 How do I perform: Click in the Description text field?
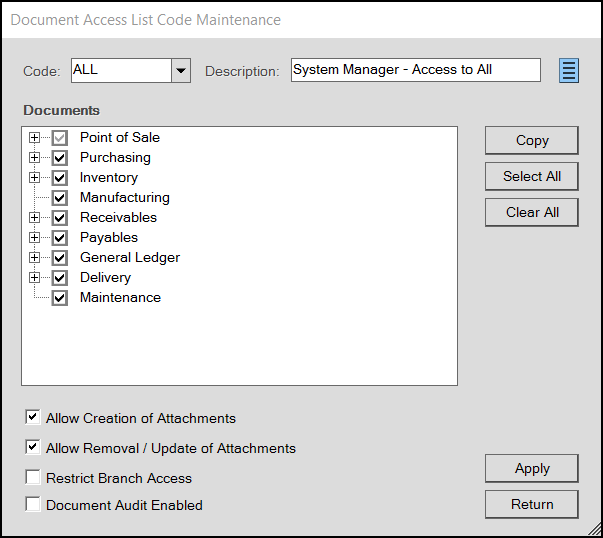click(x=415, y=70)
